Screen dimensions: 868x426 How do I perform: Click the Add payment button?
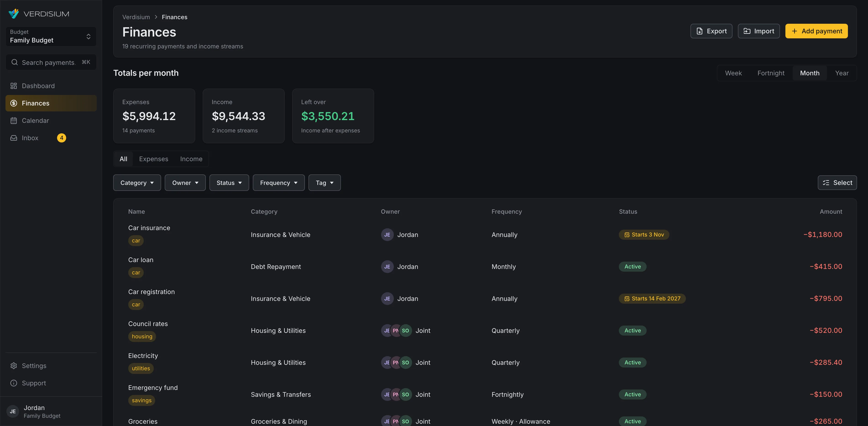[816, 31]
